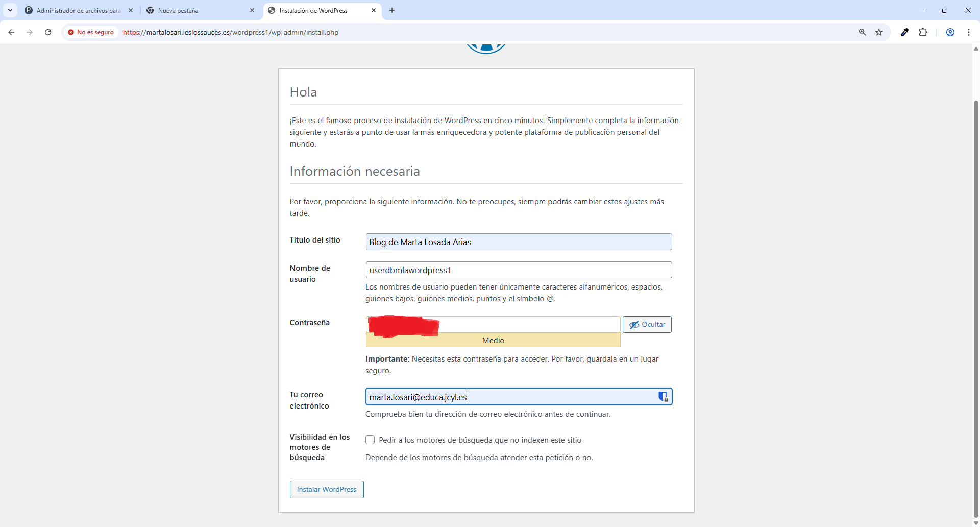Open the extensions puzzle icon
980x527 pixels.
coord(923,32)
